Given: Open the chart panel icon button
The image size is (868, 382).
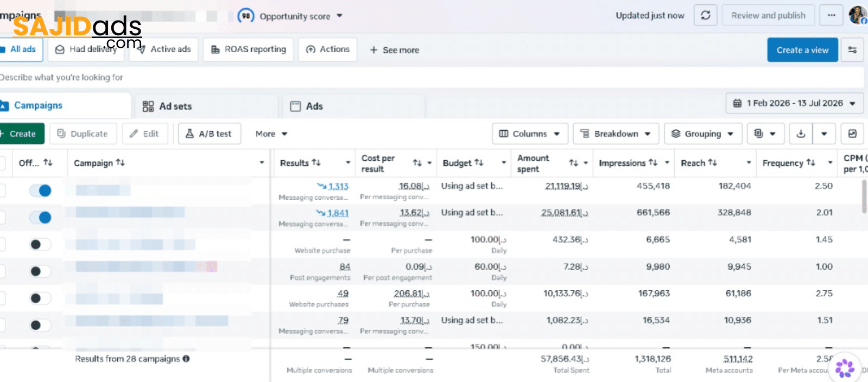Looking at the screenshot, I should tap(852, 133).
